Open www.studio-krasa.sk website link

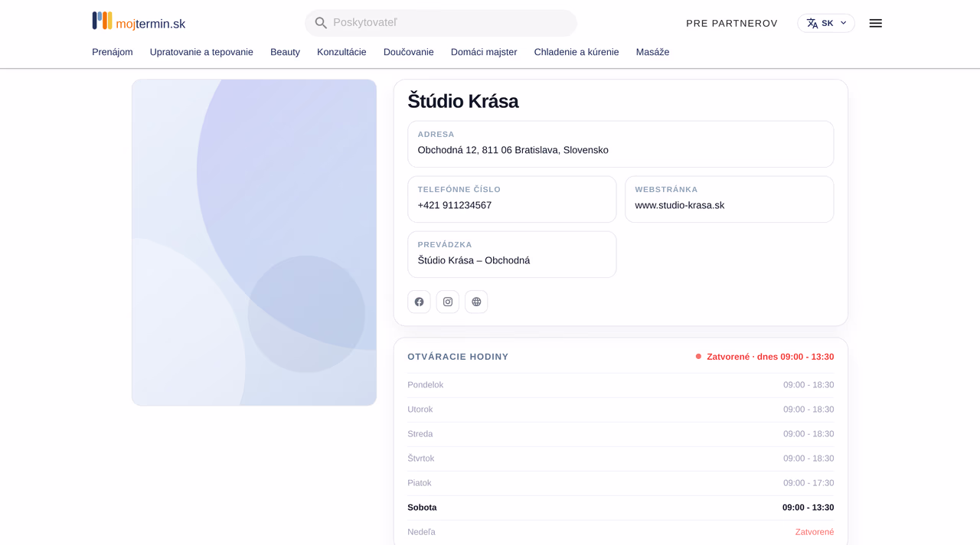click(680, 205)
